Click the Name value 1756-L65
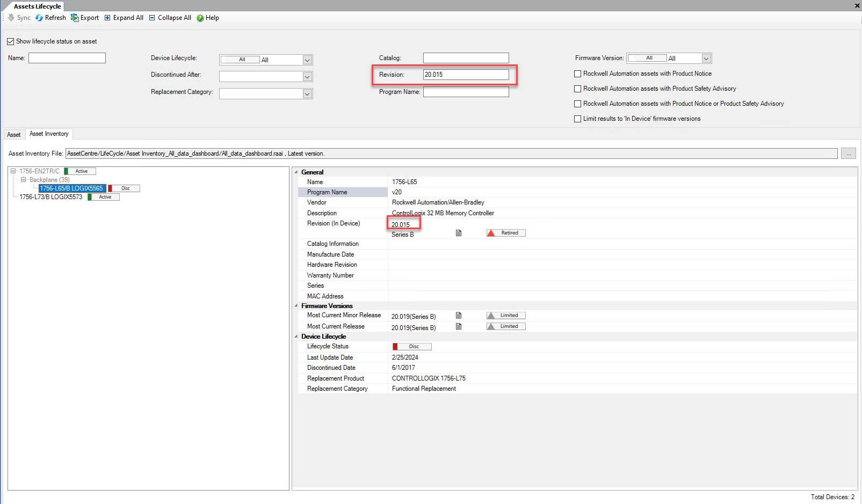862x504 pixels. click(x=404, y=182)
